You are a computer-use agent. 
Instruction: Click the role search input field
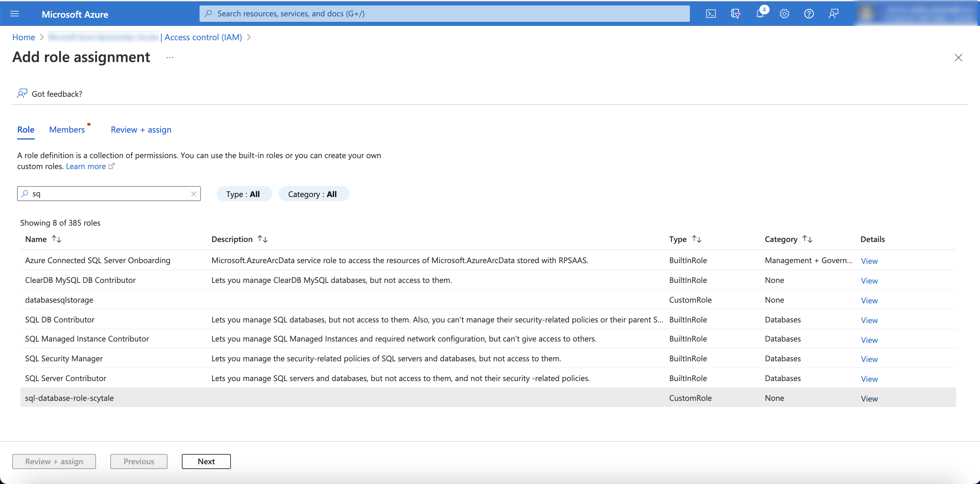click(109, 194)
